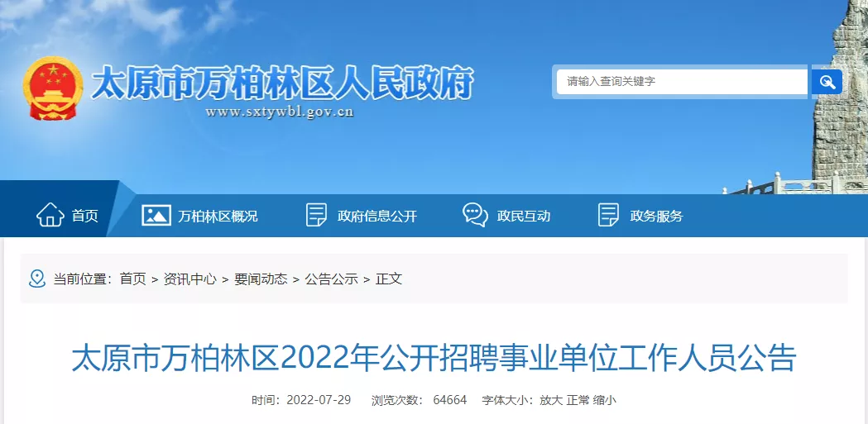Click the document icon beside 政务服务

[608, 215]
